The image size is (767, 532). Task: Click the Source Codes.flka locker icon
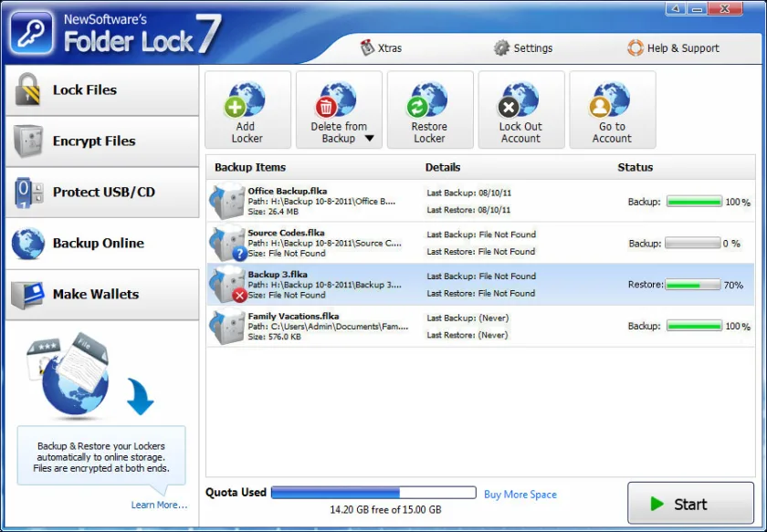click(227, 243)
